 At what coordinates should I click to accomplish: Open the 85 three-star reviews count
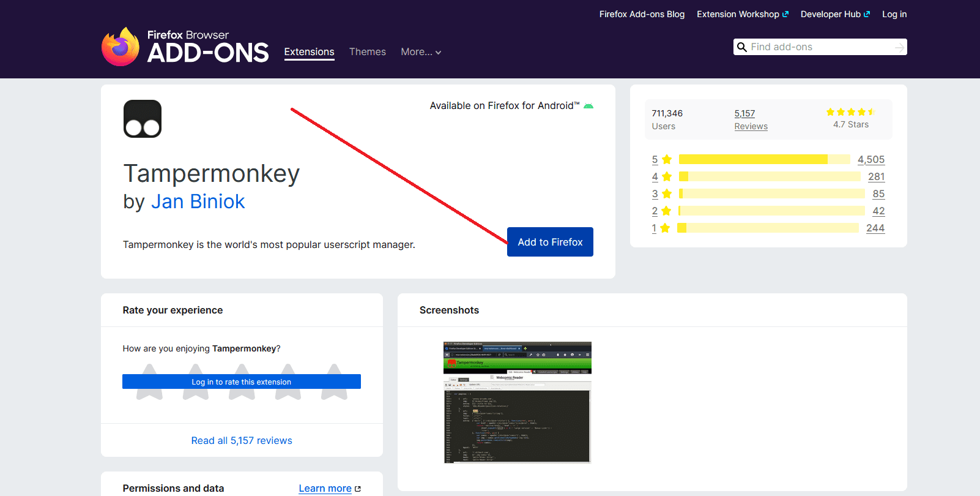pos(878,194)
